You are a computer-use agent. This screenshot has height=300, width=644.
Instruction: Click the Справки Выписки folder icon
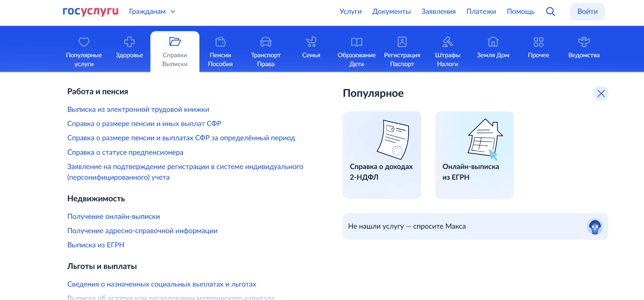[x=175, y=42]
